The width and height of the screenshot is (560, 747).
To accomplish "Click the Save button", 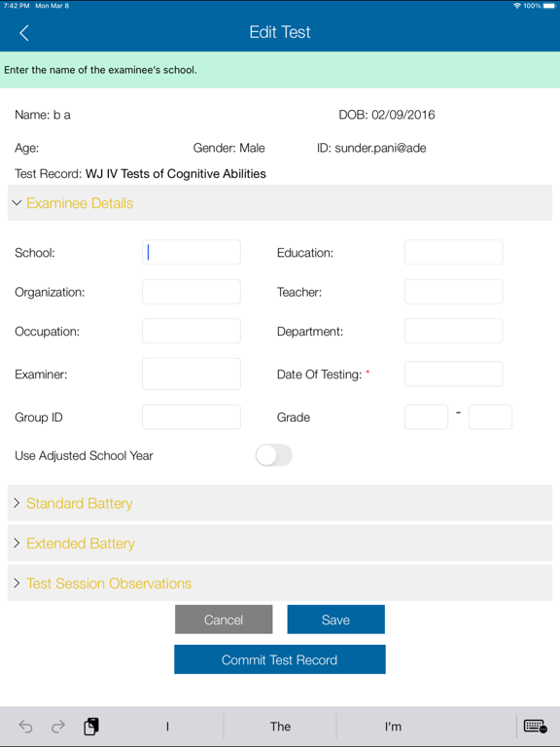I will 335,620.
